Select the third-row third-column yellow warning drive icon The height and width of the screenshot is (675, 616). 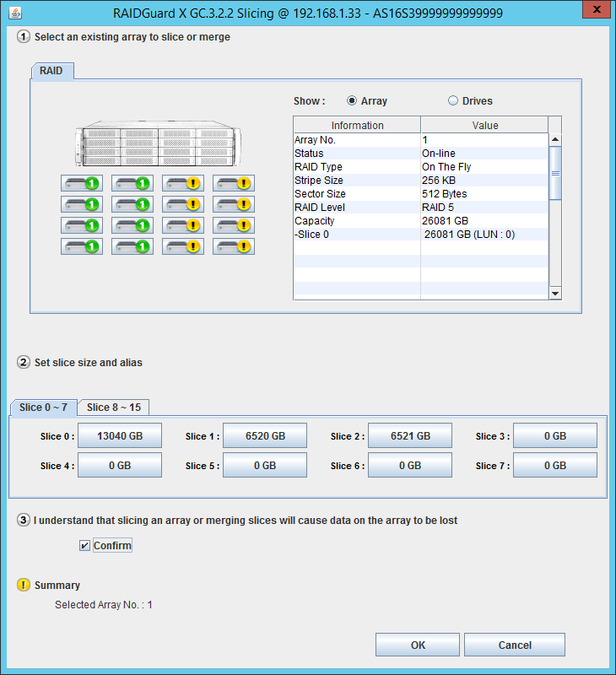[x=183, y=225]
